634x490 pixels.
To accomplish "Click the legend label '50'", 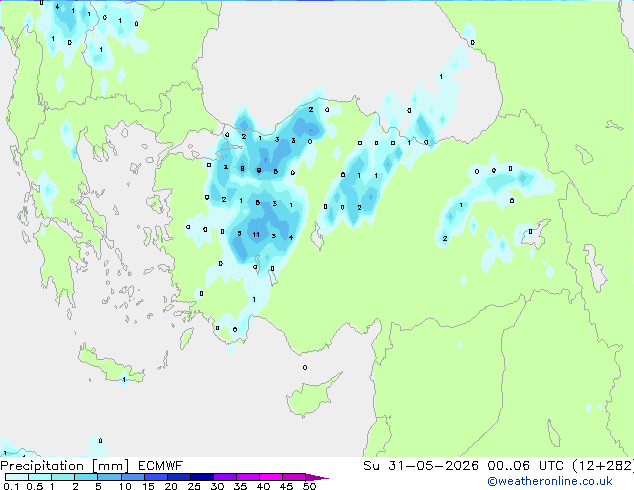I will tap(309, 486).
